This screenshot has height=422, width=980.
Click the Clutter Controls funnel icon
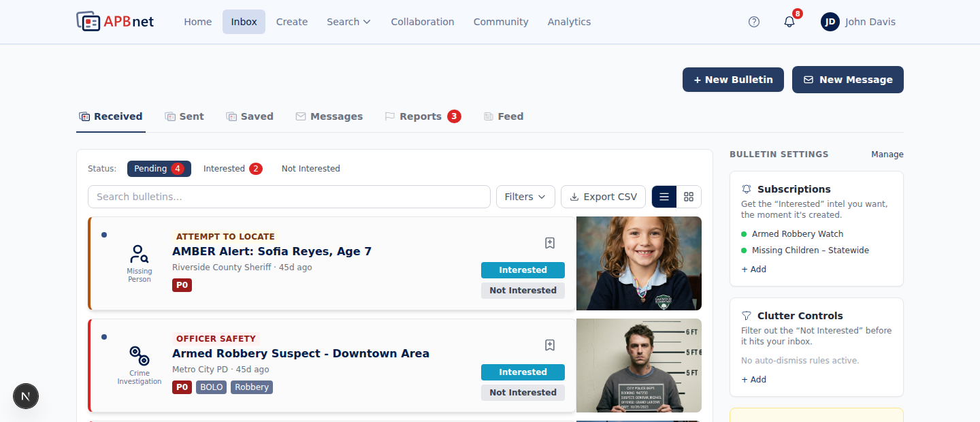tap(747, 316)
